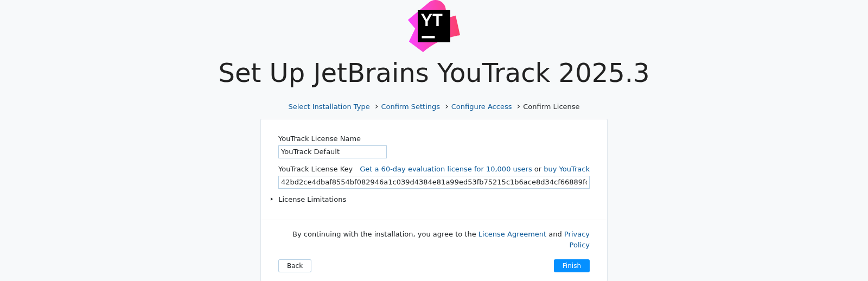Click the YouTrack License Name label

[319, 139]
